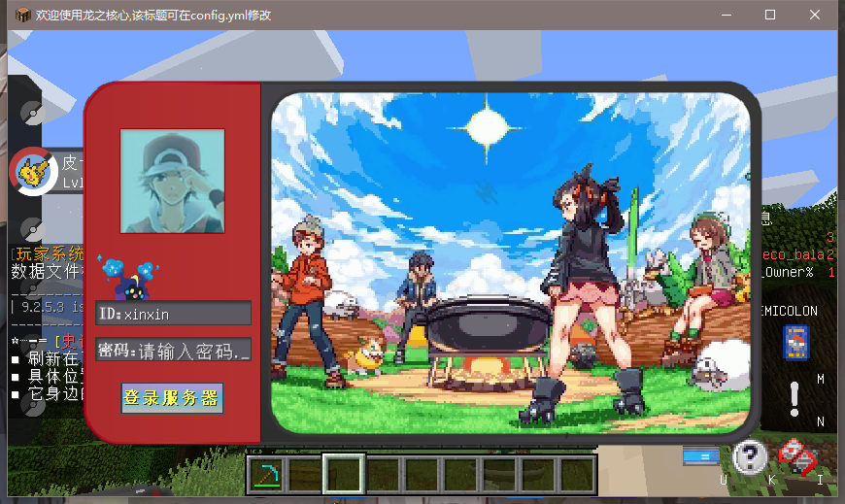Click the empty Poké Ball slot above Pikachu
Screen dimensions: 845x504
coord(33,113)
